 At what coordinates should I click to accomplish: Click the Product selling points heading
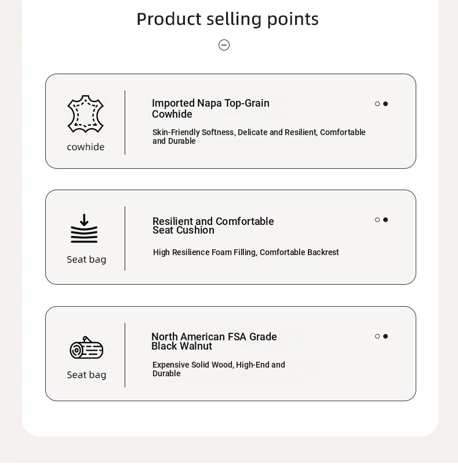[x=227, y=19]
